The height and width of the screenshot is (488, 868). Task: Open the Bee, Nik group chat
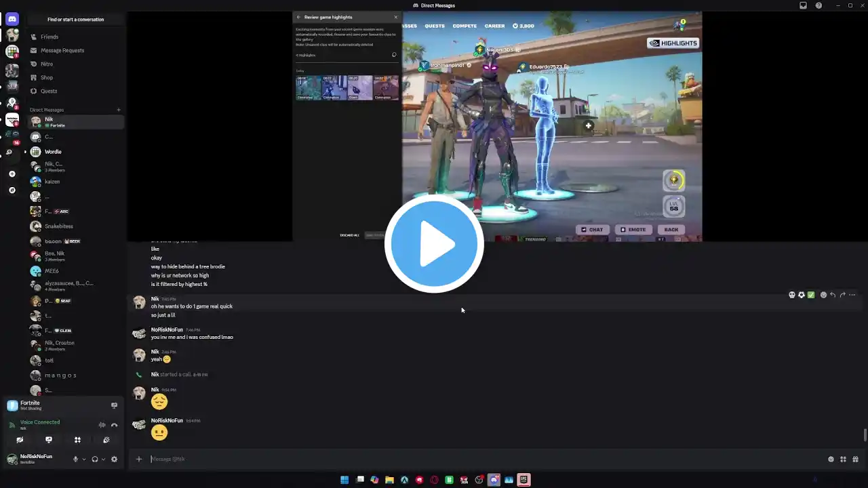click(76, 256)
